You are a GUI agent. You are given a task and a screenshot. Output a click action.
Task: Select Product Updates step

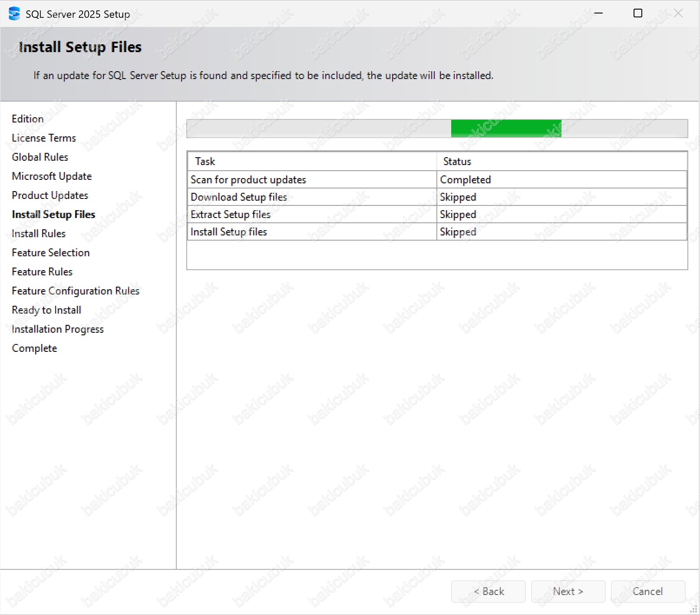(x=50, y=195)
